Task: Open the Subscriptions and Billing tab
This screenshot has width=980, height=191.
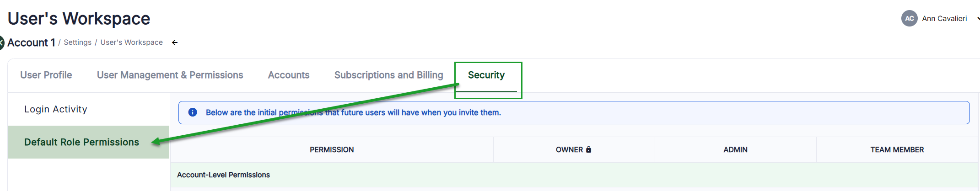Action: point(388,75)
